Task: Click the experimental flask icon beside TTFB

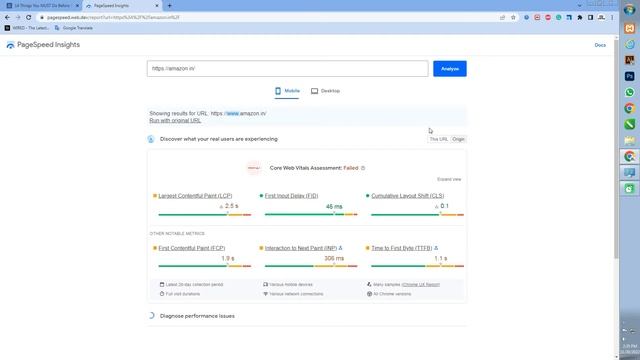Action: (x=436, y=248)
